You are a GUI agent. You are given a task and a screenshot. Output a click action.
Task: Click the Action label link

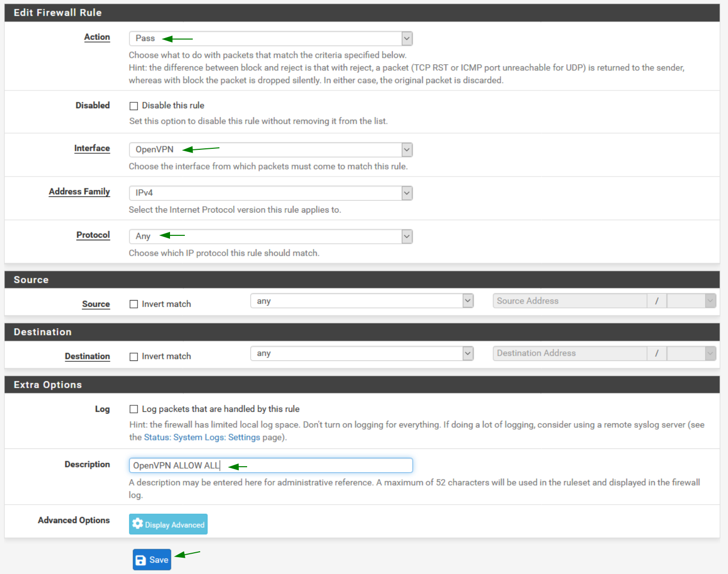pos(97,37)
